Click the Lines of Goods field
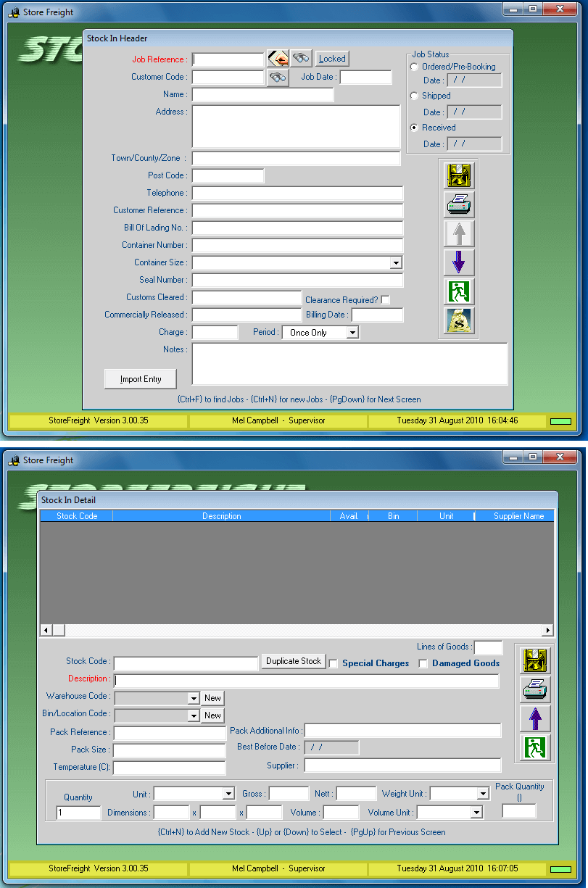This screenshot has width=588, height=888. click(x=488, y=647)
